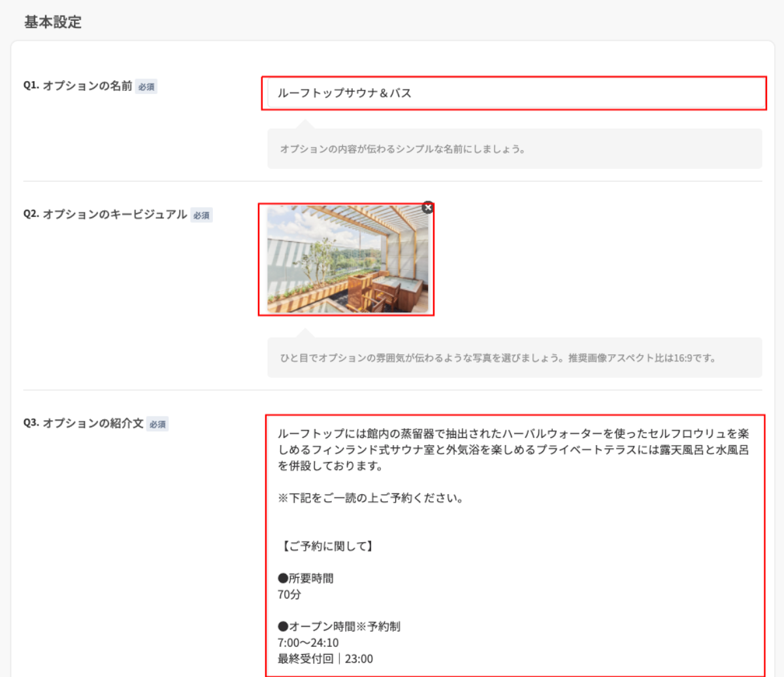Select the rooftop terrace key visual thumbnail

coord(346,260)
